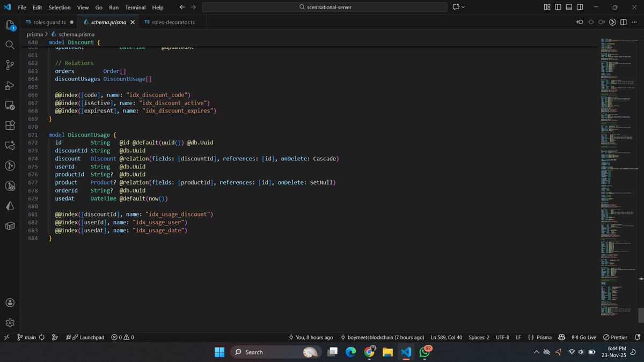Open the Prisma view in activity bar
644x362 pixels.
pyautogui.click(x=10, y=206)
